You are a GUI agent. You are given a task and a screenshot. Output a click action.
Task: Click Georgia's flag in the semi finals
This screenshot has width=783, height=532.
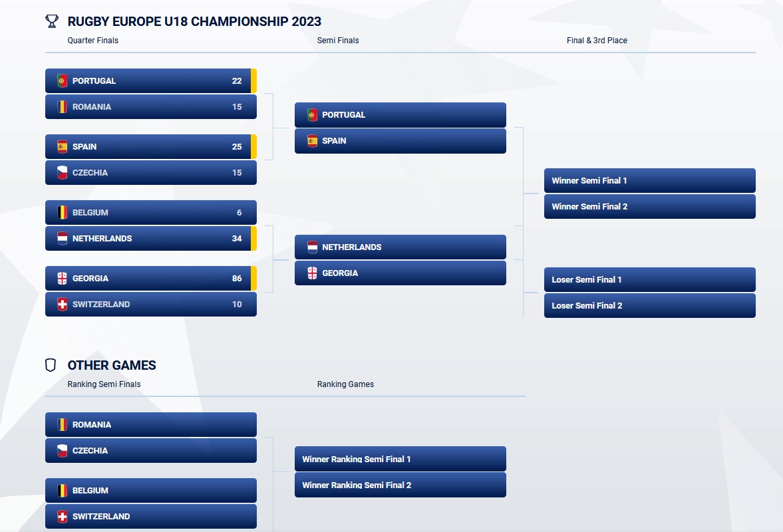click(x=312, y=273)
